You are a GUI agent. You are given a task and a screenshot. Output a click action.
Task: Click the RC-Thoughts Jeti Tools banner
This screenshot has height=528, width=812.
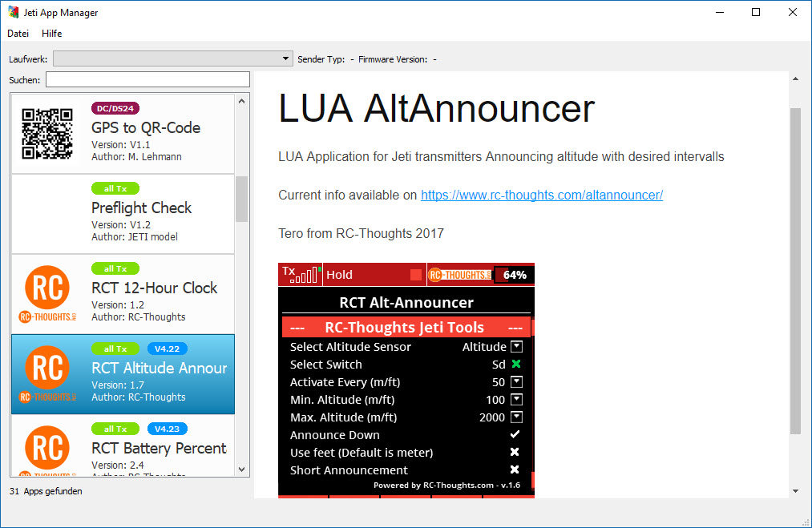pos(406,327)
